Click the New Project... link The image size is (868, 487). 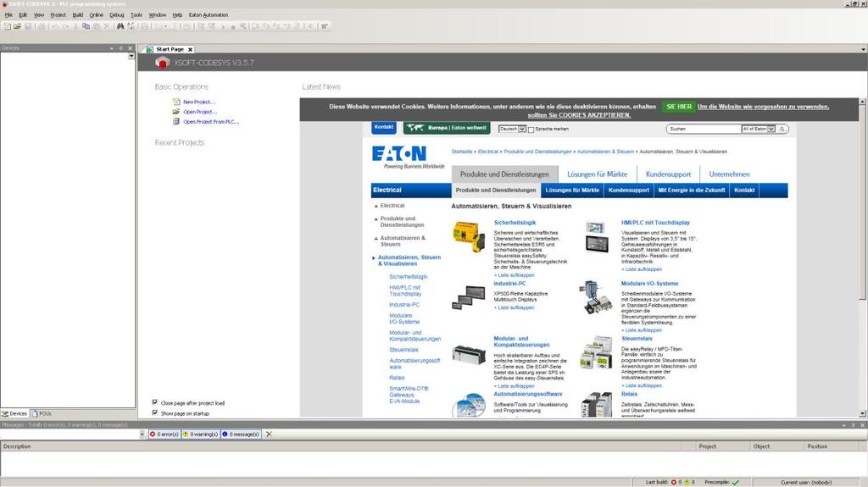pos(198,102)
